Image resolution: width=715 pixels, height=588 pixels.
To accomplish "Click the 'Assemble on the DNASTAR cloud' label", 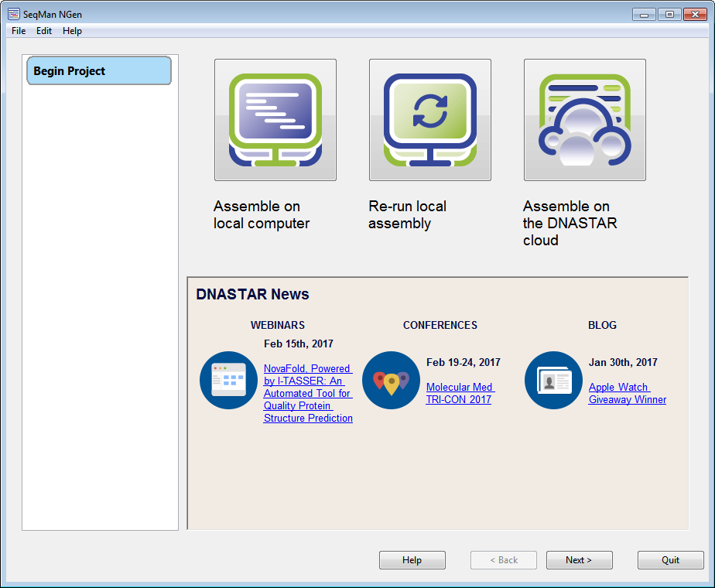I will pyautogui.click(x=570, y=224).
